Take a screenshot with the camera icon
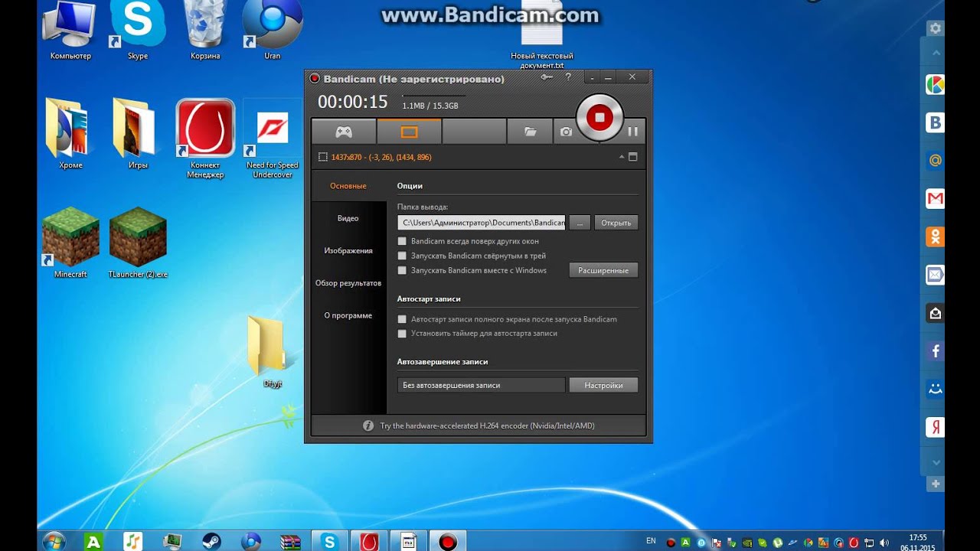The width and height of the screenshot is (980, 551). click(566, 132)
